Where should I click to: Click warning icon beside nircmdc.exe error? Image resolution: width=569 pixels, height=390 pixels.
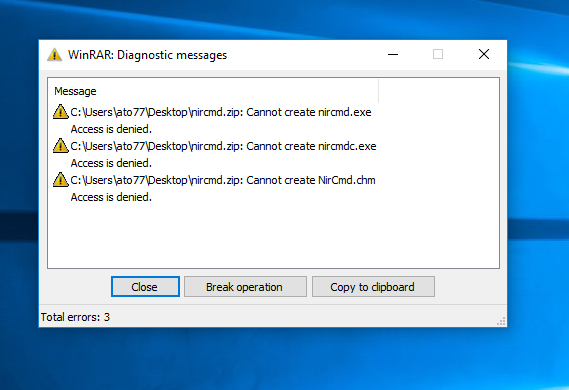pyautogui.click(x=61, y=146)
